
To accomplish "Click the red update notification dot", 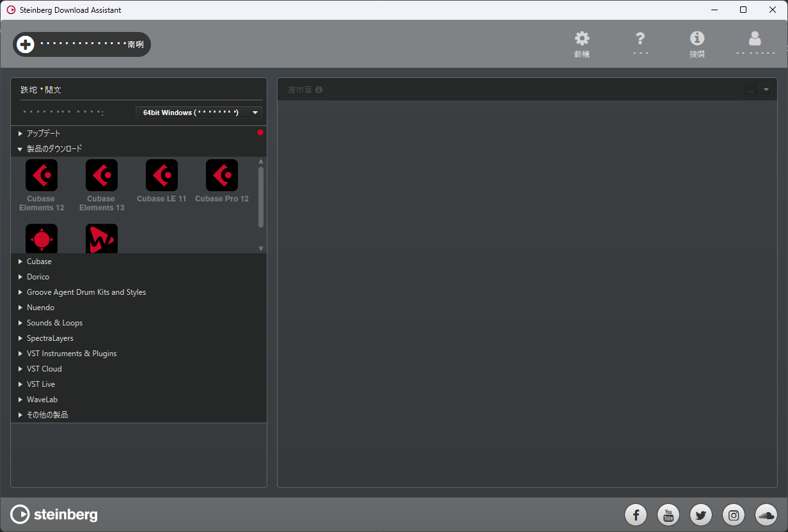I will pos(260,132).
